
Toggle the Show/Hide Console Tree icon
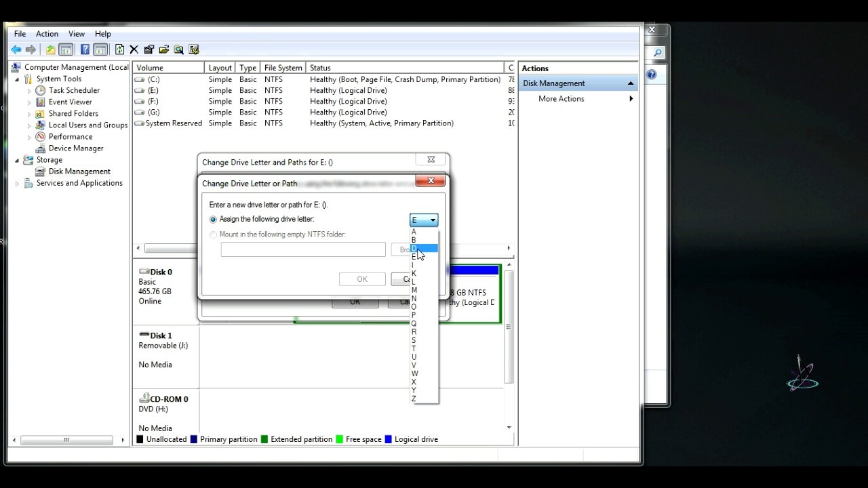[x=66, y=49]
